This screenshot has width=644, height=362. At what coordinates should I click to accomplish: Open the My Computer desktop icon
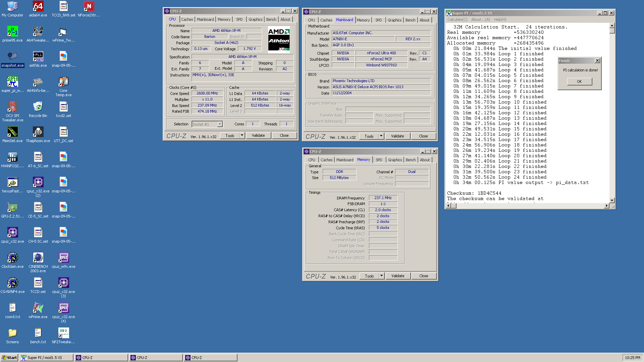click(x=12, y=9)
